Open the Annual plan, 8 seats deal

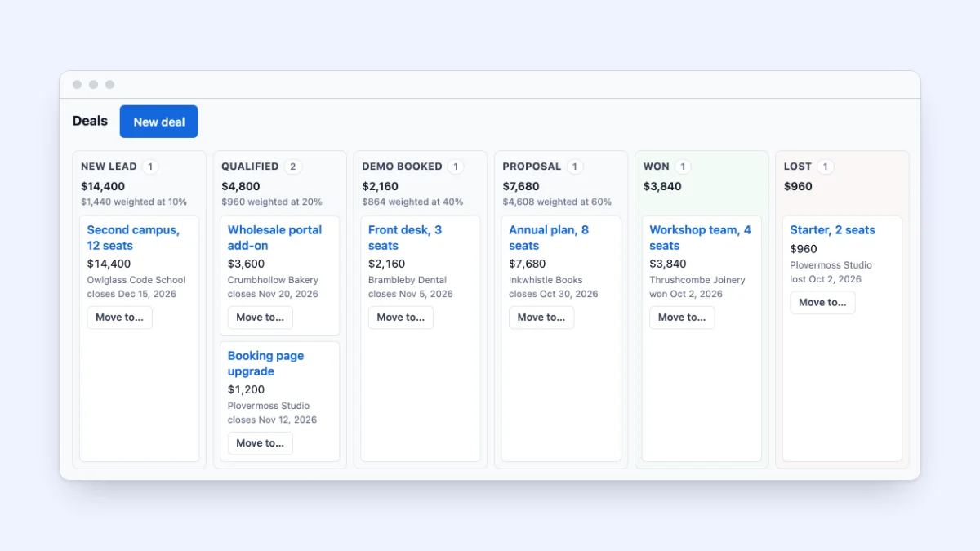click(x=549, y=238)
